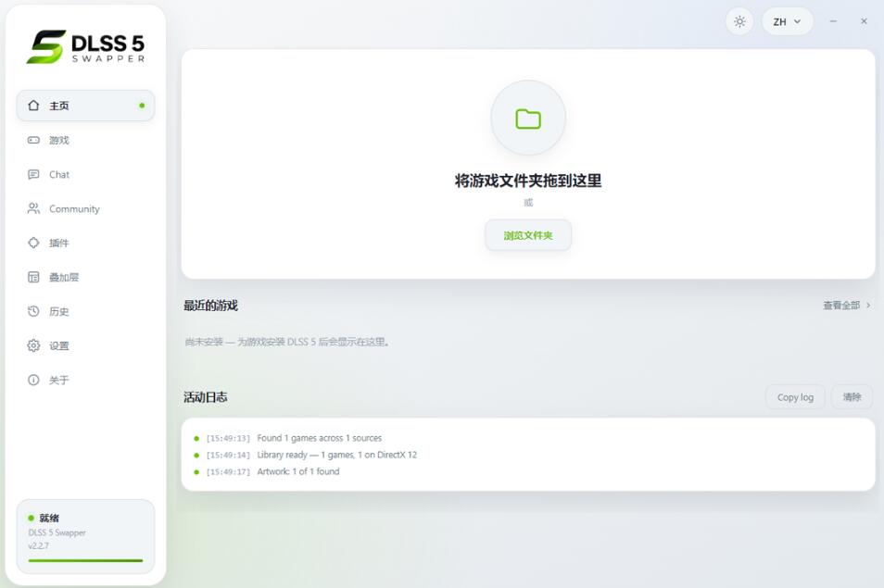Click the 尚未安装 empty-state message

pos(287,342)
